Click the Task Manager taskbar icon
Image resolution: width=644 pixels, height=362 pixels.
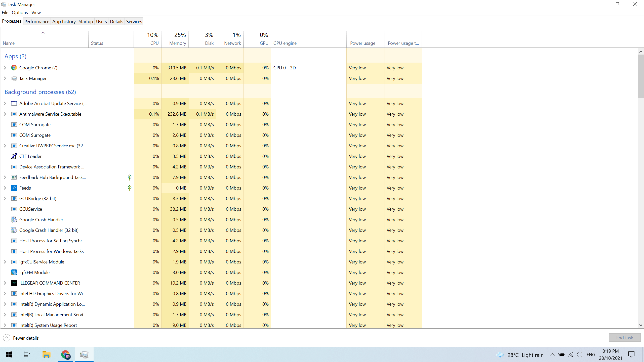pyautogui.click(x=84, y=354)
